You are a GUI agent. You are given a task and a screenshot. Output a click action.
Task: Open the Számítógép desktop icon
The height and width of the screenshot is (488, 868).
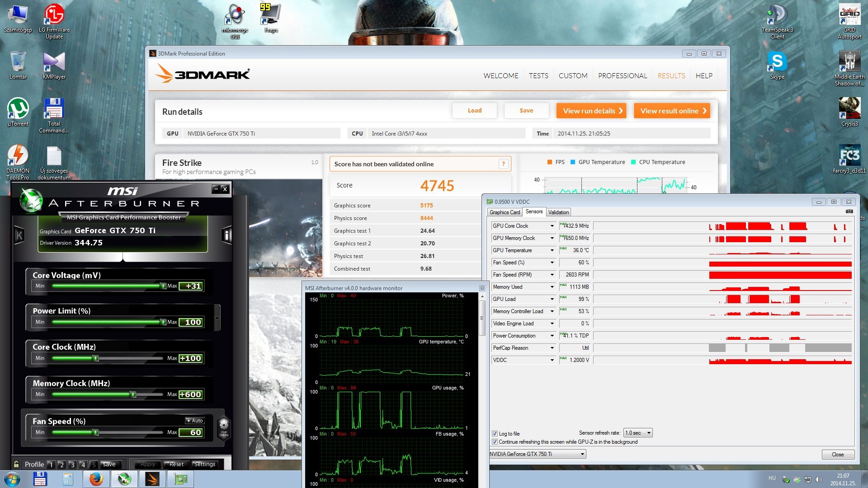(18, 19)
